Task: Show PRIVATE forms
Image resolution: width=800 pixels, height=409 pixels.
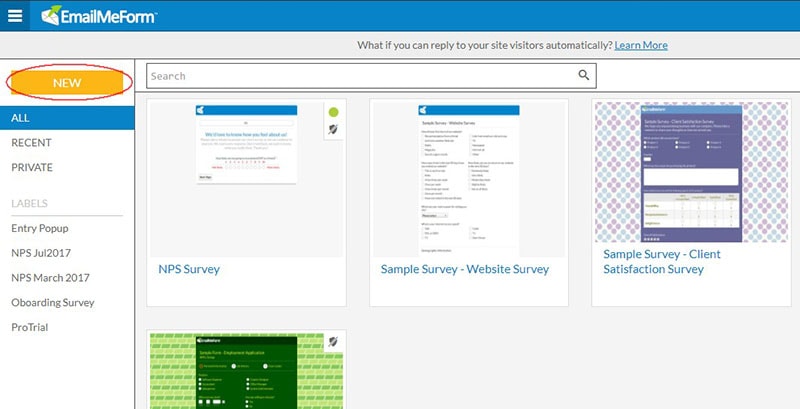Action: pyautogui.click(x=32, y=167)
